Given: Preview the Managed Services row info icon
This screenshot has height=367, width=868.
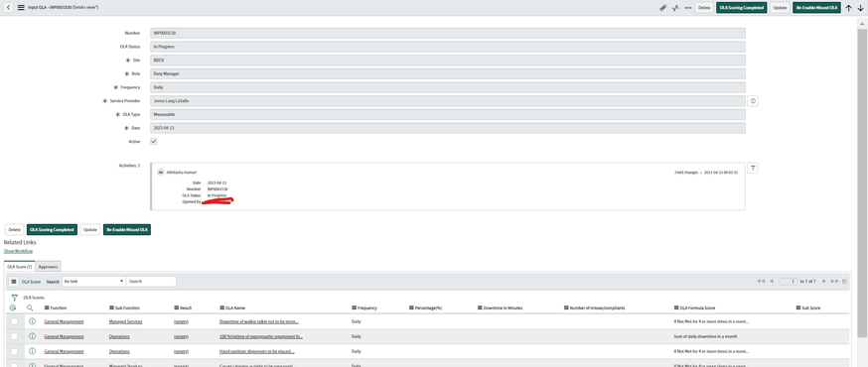Looking at the screenshot, I should point(32,321).
